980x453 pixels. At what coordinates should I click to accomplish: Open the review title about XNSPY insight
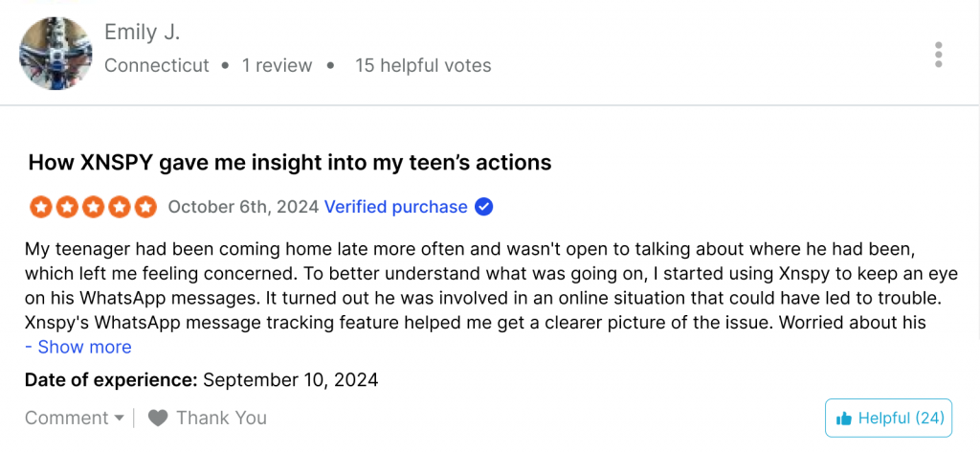(290, 162)
